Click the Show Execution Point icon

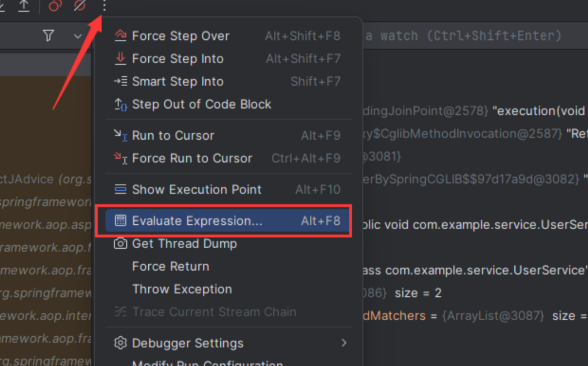coord(120,189)
